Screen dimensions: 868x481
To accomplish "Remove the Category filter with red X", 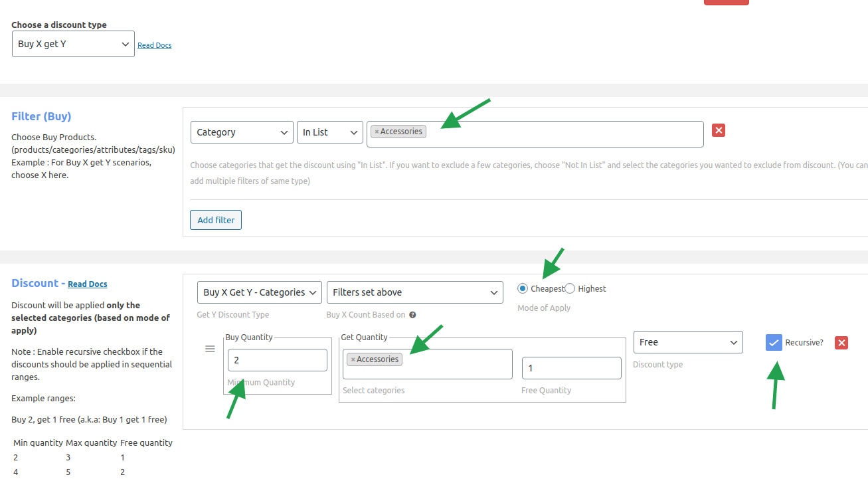I will [x=718, y=130].
